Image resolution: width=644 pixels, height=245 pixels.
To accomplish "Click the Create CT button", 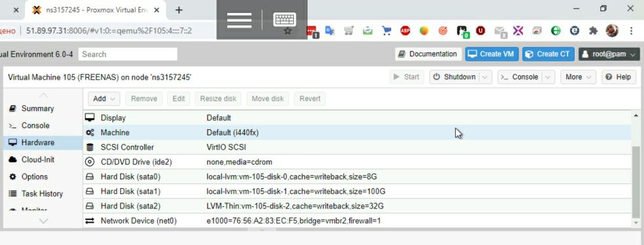I will coord(548,54).
